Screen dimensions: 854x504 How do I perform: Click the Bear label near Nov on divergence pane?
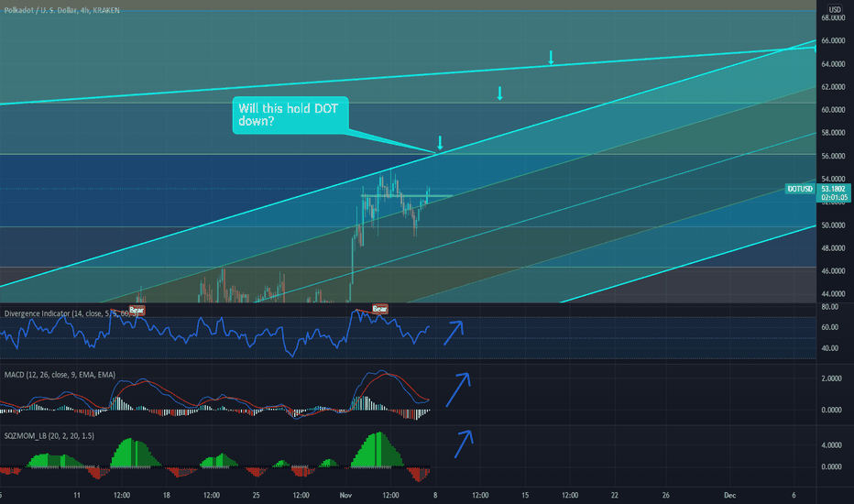pyautogui.click(x=379, y=309)
